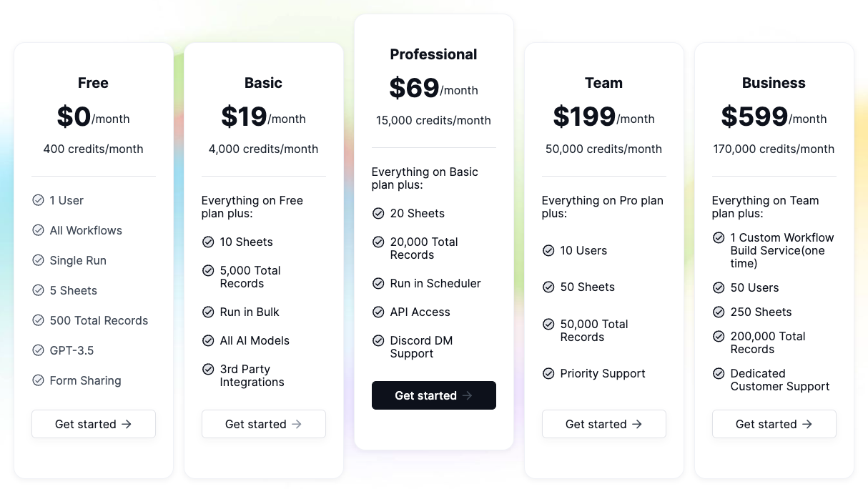Image resolution: width=868 pixels, height=489 pixels.
Task: Click the checkmark next to "Dedicated Customer Support"
Action: 719,373
